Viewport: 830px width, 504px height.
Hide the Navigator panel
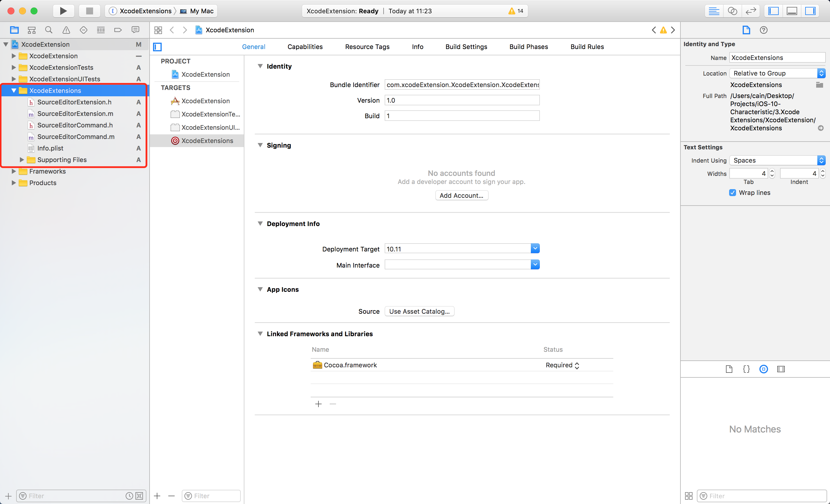pyautogui.click(x=773, y=11)
